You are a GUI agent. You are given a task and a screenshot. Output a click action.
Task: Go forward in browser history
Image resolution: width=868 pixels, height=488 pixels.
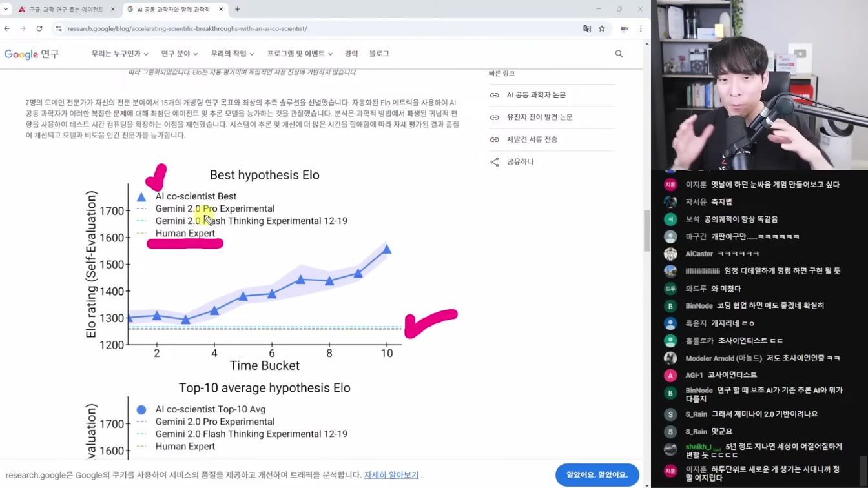coord(23,28)
